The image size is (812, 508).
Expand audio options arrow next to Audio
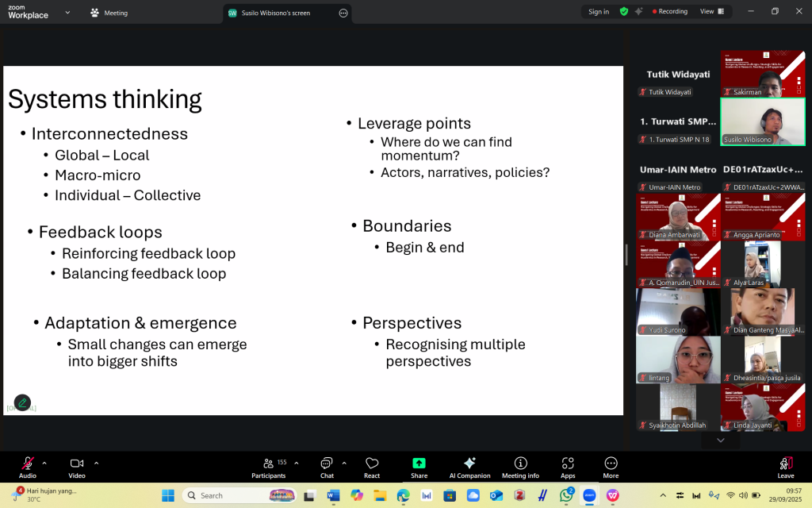44,463
